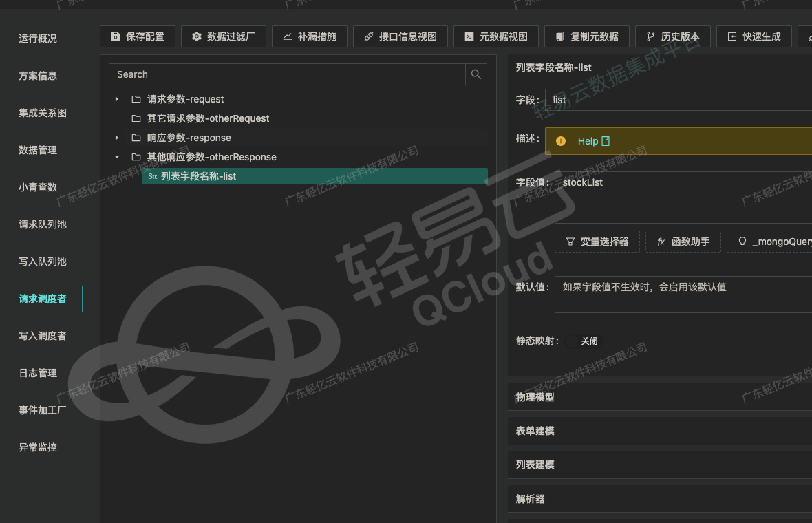Expand the 请求参数-request tree node

click(117, 100)
